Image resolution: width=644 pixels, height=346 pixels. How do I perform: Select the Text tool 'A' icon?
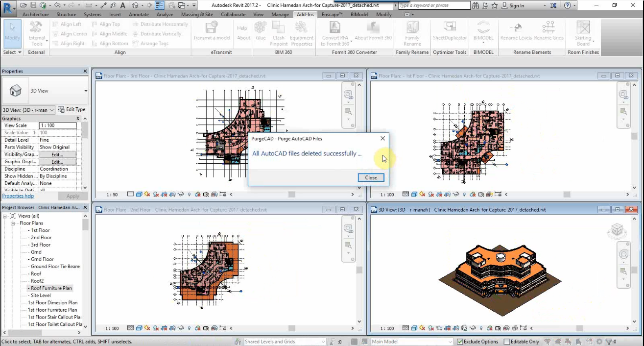click(x=122, y=5)
